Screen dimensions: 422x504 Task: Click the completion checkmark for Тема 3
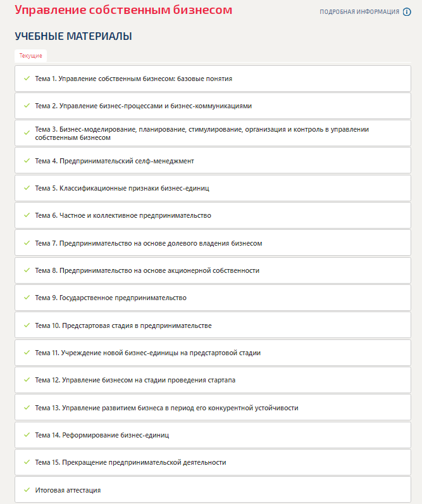pyautogui.click(x=27, y=133)
